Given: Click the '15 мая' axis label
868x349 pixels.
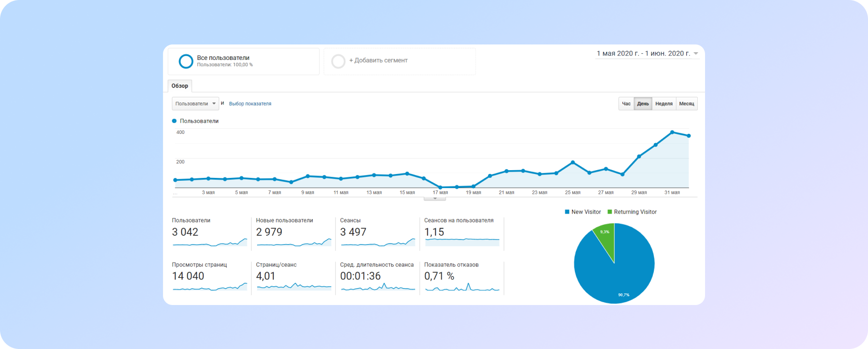Looking at the screenshot, I should (407, 192).
